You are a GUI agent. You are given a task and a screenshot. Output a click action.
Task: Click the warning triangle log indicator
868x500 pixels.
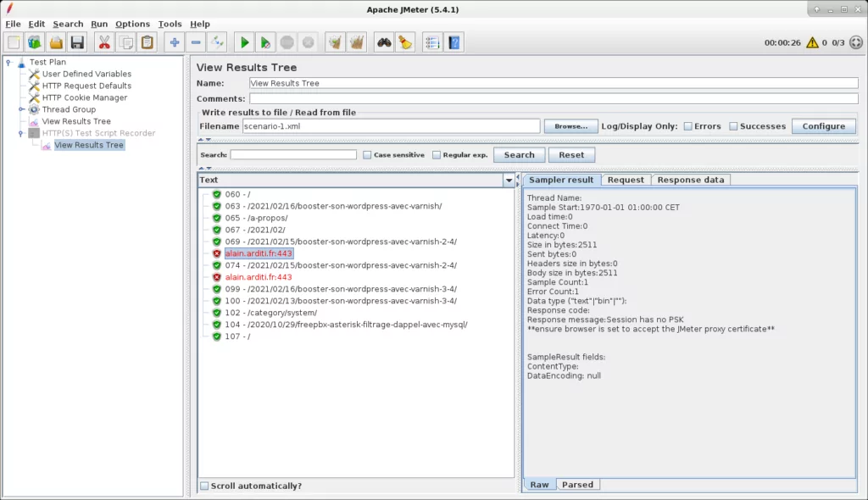(812, 42)
